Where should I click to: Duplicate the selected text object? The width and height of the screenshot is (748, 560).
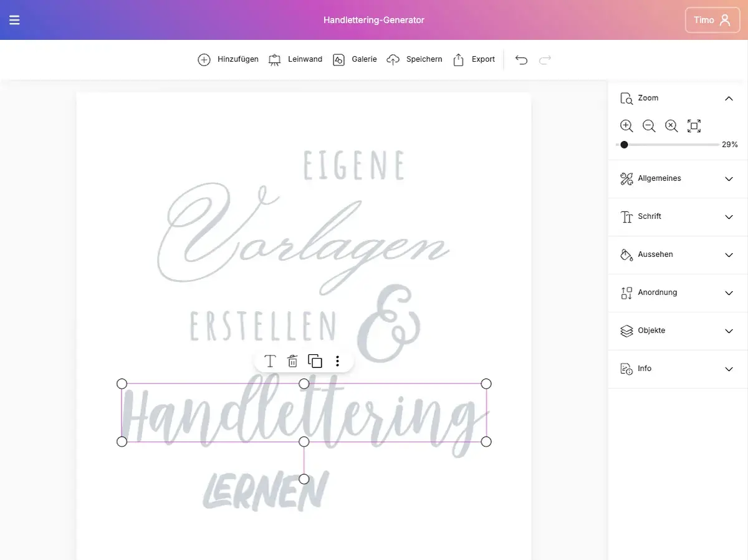point(315,361)
